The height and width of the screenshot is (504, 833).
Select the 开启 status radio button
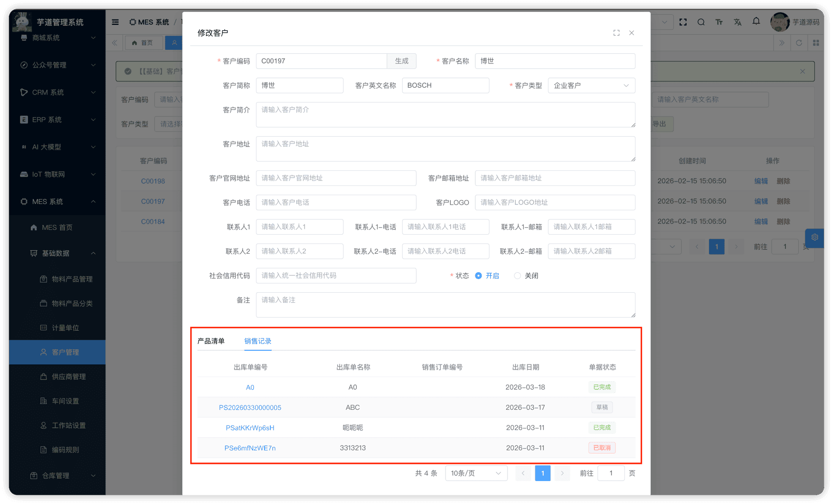pyautogui.click(x=479, y=276)
